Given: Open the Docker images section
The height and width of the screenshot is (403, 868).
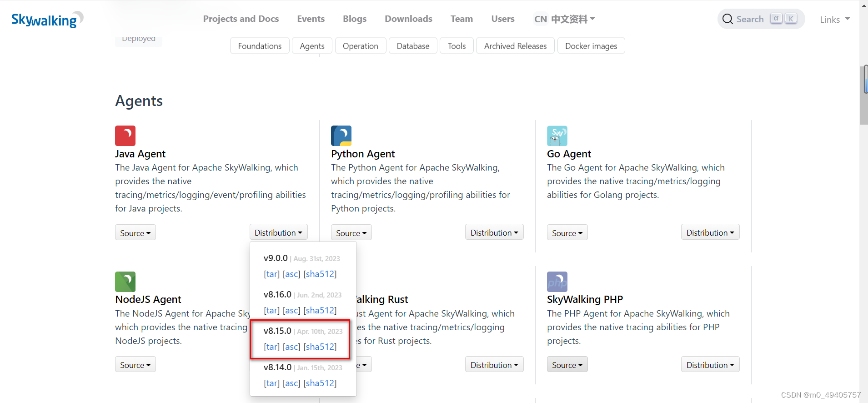Looking at the screenshot, I should [x=591, y=46].
